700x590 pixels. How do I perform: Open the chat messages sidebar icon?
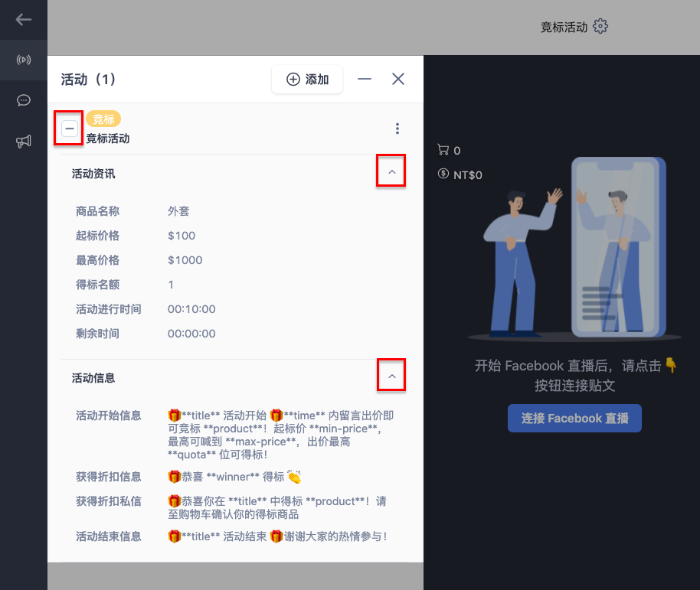(24, 100)
